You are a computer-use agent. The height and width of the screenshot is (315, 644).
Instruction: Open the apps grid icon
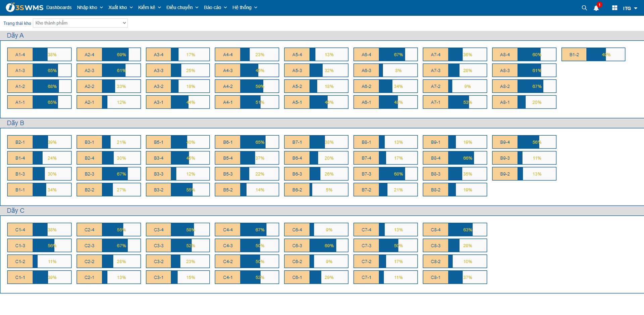pos(614,8)
